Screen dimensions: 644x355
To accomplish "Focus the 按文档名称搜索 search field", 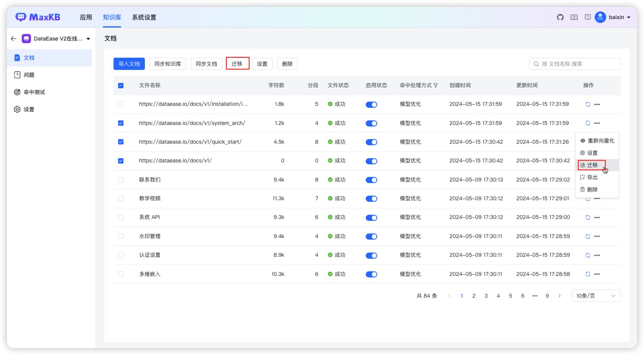I will [575, 64].
